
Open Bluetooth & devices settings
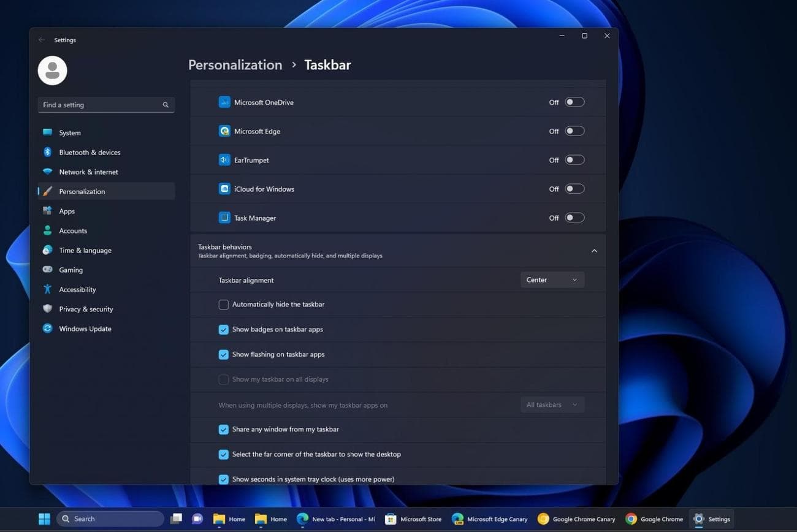(90, 153)
